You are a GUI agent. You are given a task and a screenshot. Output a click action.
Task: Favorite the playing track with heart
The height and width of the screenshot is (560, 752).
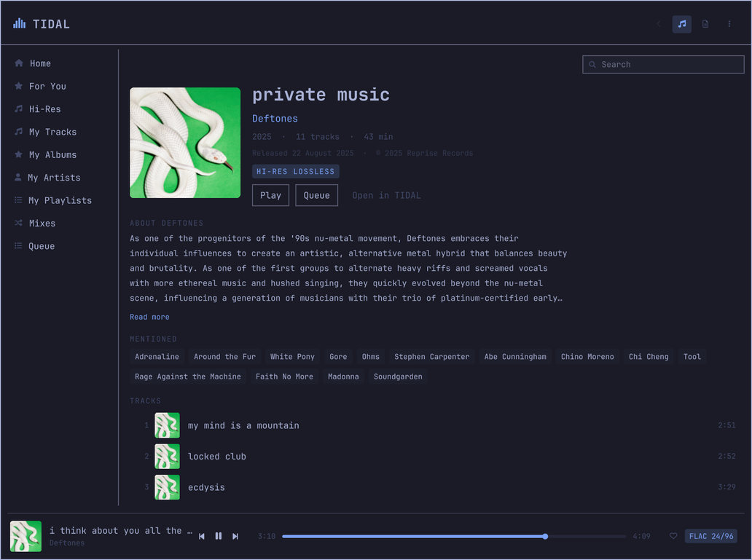(673, 536)
